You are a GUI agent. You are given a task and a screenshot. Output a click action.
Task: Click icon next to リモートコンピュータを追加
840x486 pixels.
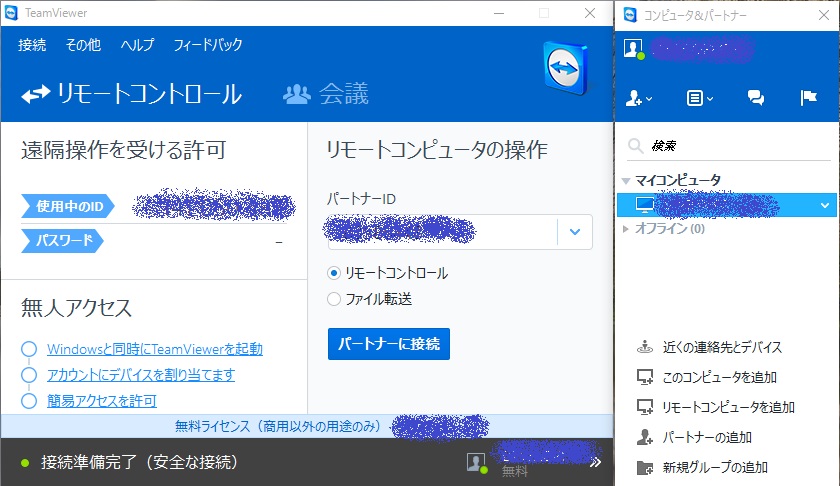click(x=644, y=407)
